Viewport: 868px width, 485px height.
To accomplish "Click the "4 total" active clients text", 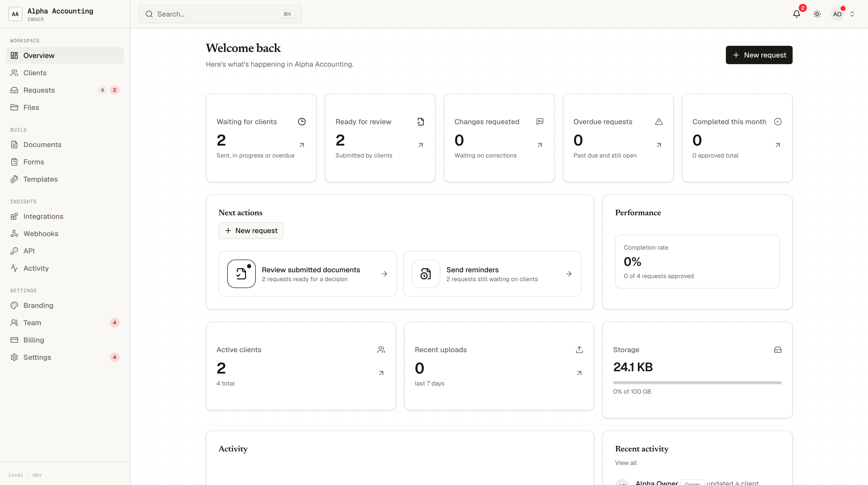I will (x=225, y=383).
